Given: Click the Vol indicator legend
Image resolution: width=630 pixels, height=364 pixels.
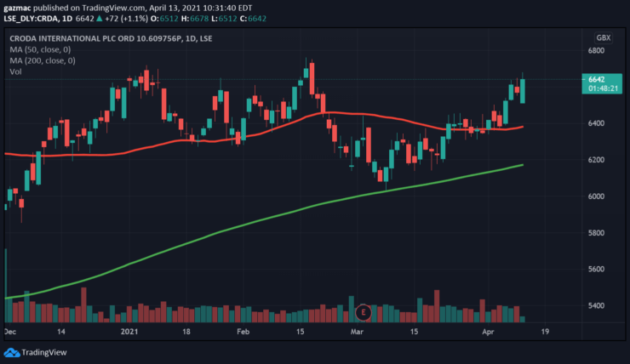Looking at the screenshot, I should coord(15,71).
